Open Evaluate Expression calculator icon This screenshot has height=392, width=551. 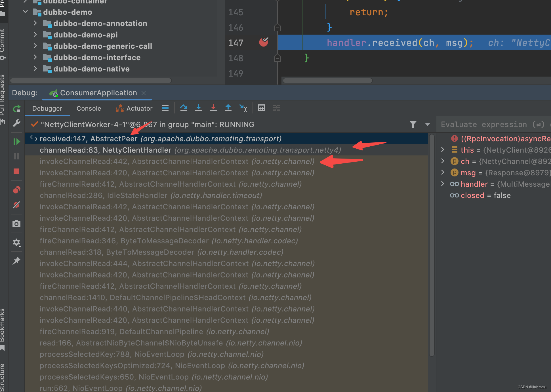point(262,108)
